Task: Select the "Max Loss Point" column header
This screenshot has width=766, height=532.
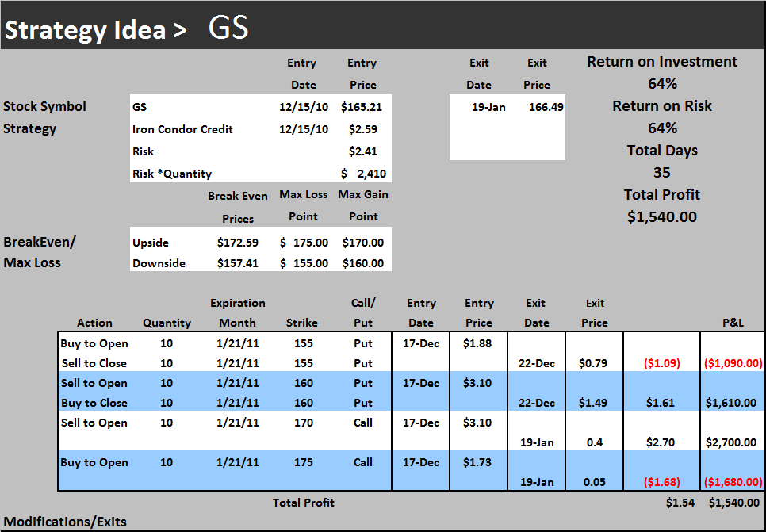Action: pos(304,205)
